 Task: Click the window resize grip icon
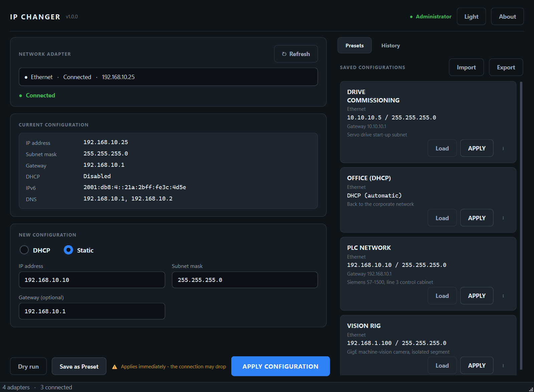531,389
